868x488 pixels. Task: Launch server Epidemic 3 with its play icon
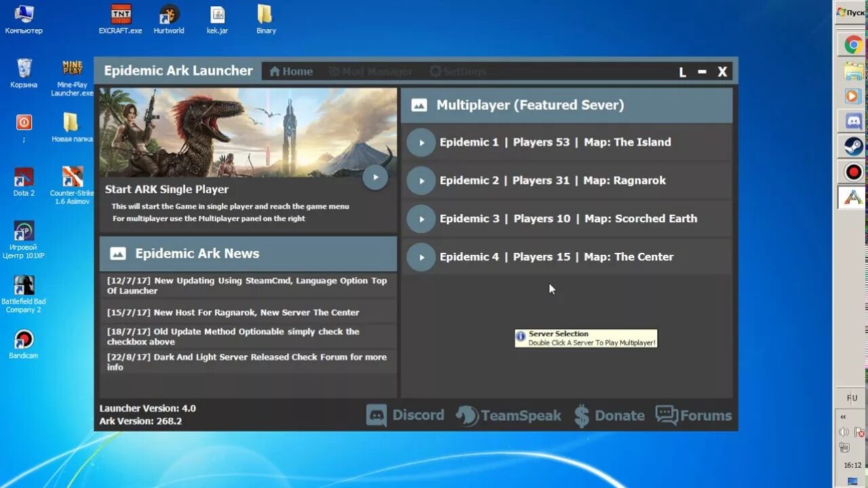421,219
